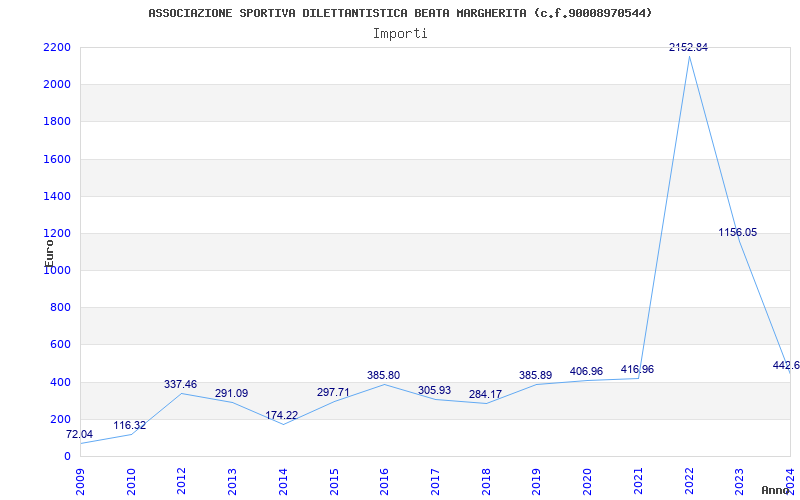Click the 2014 x-axis label
Image resolution: width=800 pixels, height=500 pixels.
[283, 482]
